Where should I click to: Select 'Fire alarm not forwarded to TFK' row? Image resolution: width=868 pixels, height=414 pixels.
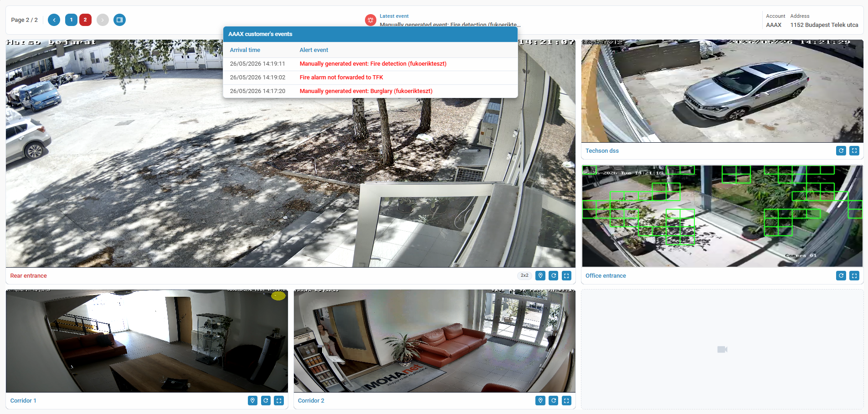(x=370, y=78)
